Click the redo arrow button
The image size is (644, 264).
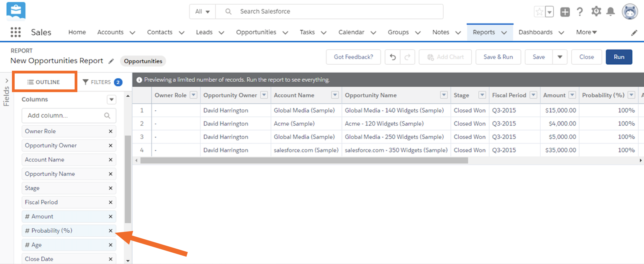coord(408,57)
